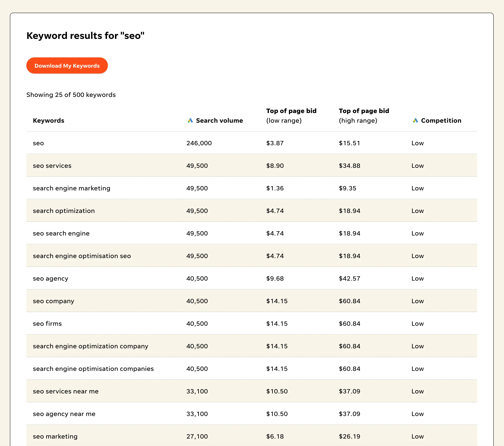Select 'seo services near me' keyword
This screenshot has height=446, width=504.
(65, 391)
